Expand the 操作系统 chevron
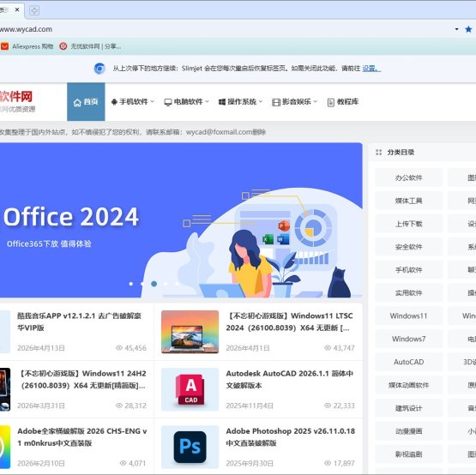 pyautogui.click(x=261, y=102)
